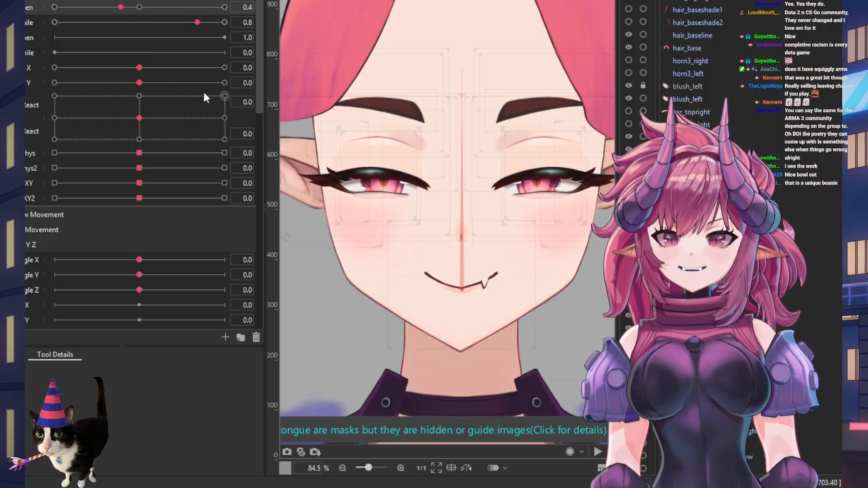Image resolution: width=868 pixels, height=488 pixels.
Task: Open the Tool Details tab
Action: pos(55,354)
